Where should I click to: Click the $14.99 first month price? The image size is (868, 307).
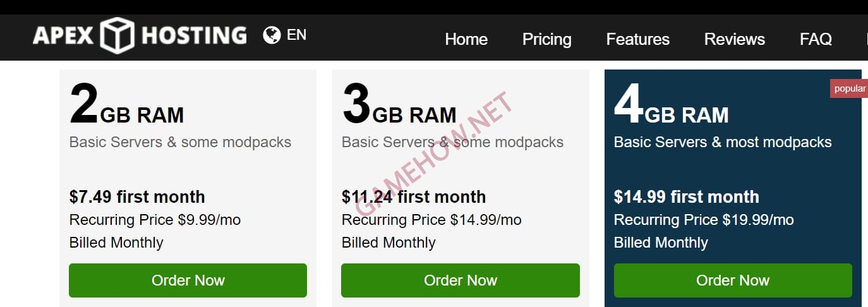click(687, 196)
